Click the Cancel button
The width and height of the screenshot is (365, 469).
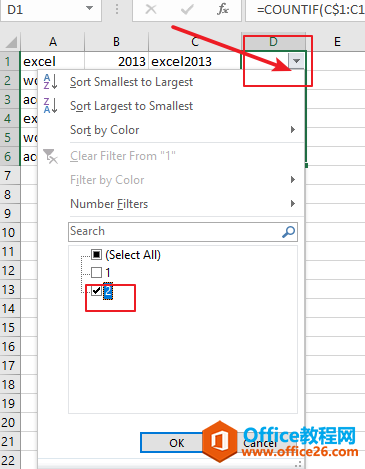(x=260, y=443)
